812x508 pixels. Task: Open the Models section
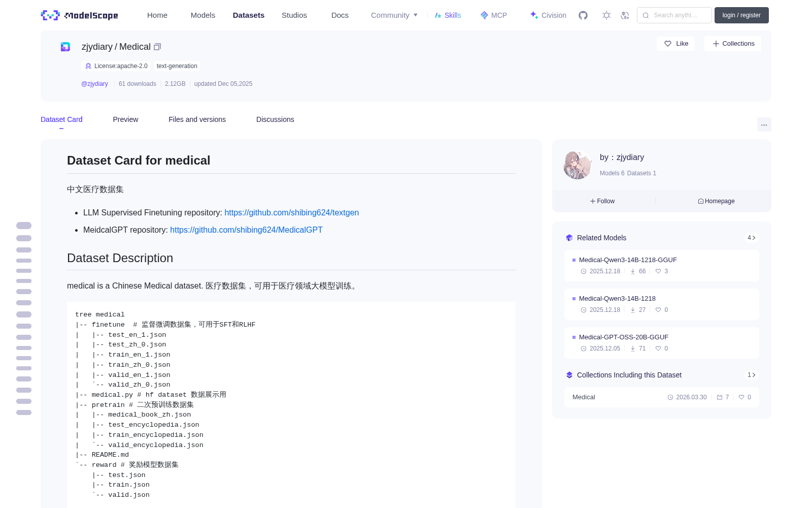[x=203, y=15]
